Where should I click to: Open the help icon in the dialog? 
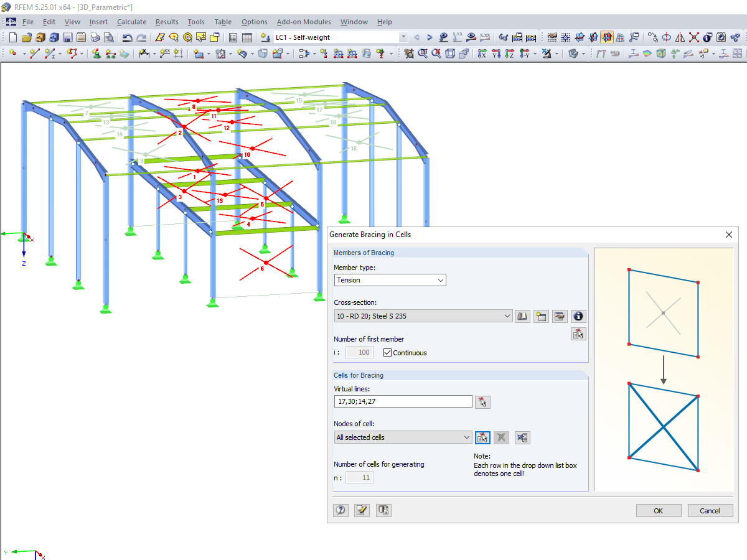tap(341, 510)
